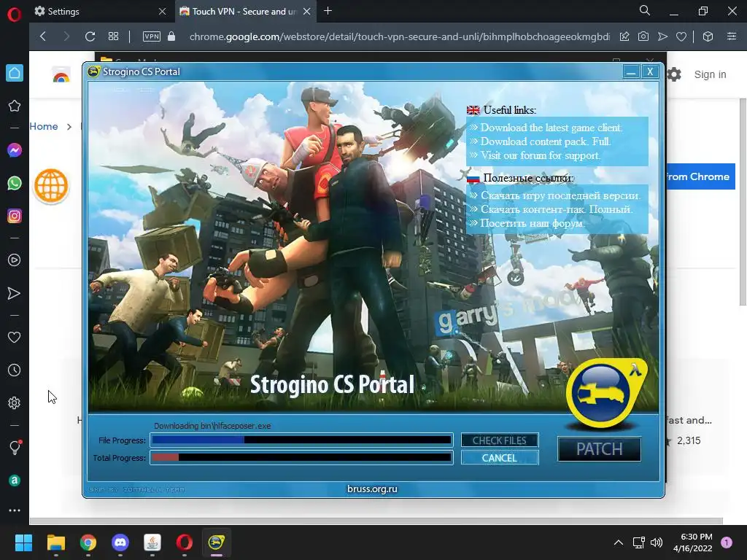Go to Opera sidebar Home icon
This screenshot has width=747, height=560.
(x=15, y=73)
